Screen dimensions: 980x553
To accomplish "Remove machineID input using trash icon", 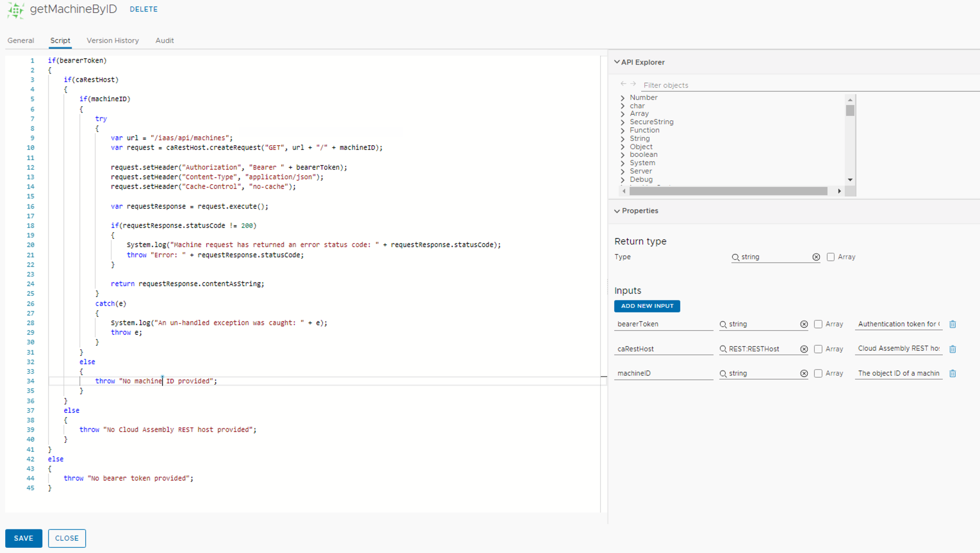I will [952, 374].
